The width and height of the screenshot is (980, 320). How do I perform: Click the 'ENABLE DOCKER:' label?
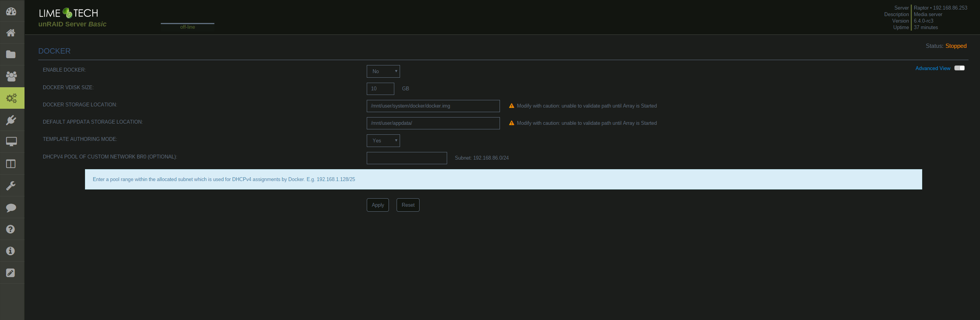64,70
